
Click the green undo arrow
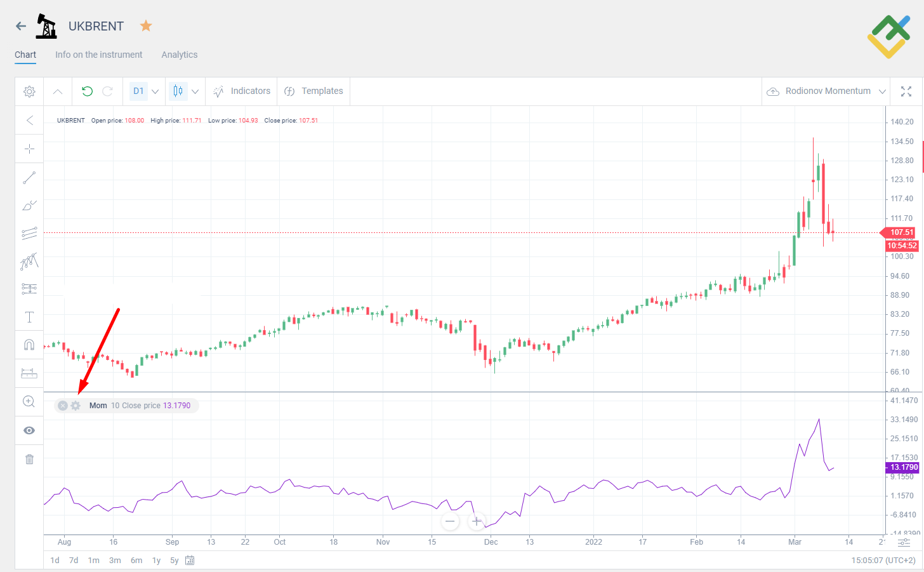pos(87,91)
